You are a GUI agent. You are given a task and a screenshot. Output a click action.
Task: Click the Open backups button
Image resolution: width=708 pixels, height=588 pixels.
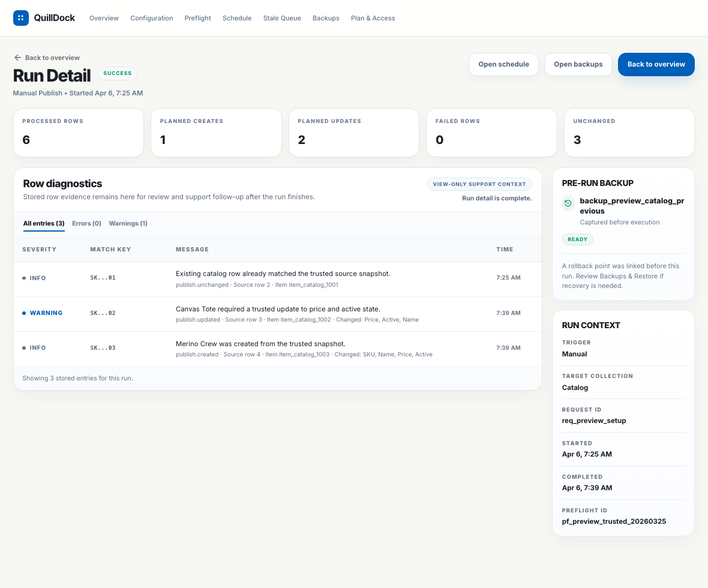coord(578,64)
